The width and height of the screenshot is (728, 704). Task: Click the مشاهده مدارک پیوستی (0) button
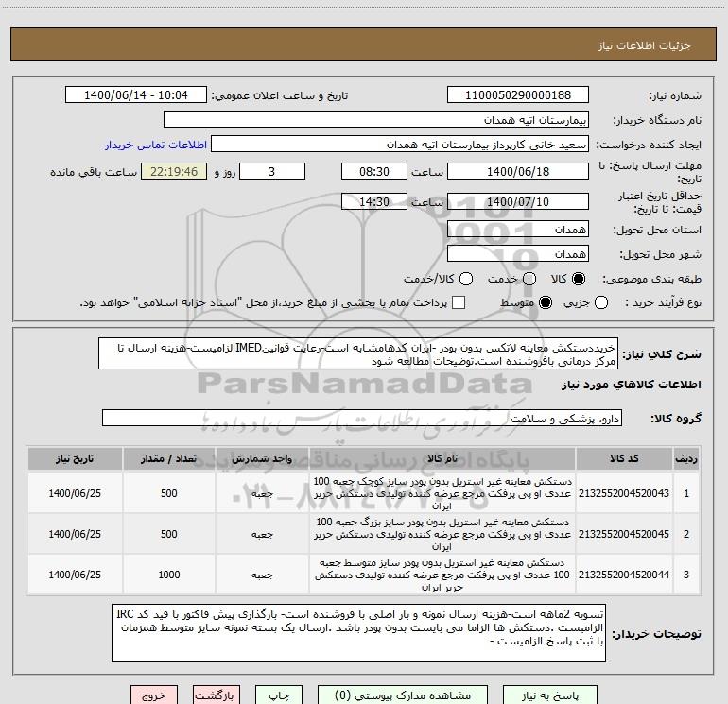click(403, 695)
